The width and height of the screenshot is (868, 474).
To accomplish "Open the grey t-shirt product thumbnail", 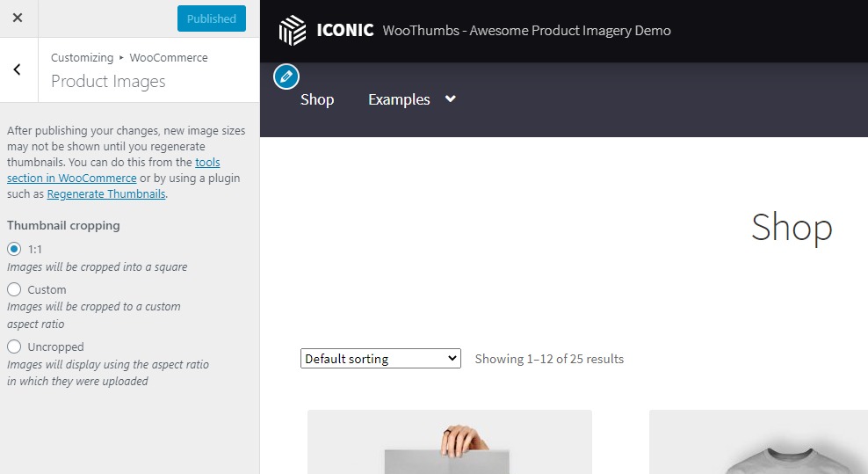I will 758,441.
